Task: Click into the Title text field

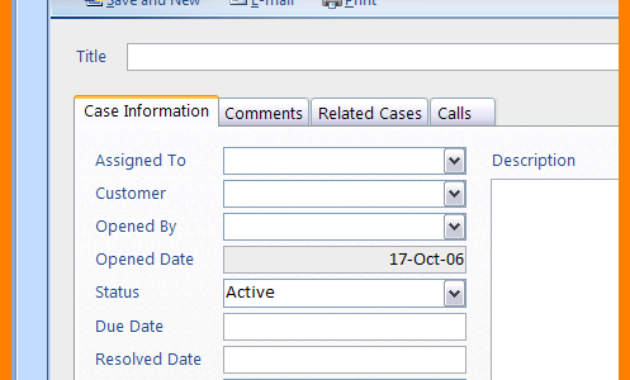Action: click(372, 57)
